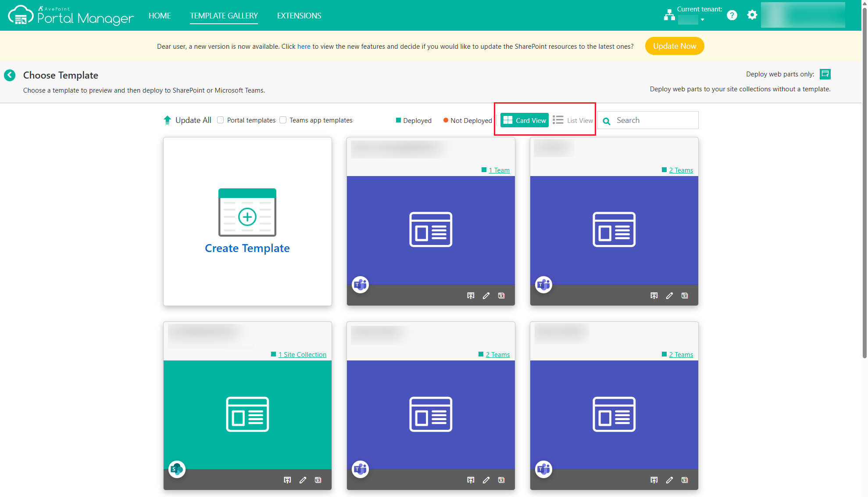Image resolution: width=868 pixels, height=497 pixels.
Task: Click the back arrow beside Choose Template
Action: (10, 75)
